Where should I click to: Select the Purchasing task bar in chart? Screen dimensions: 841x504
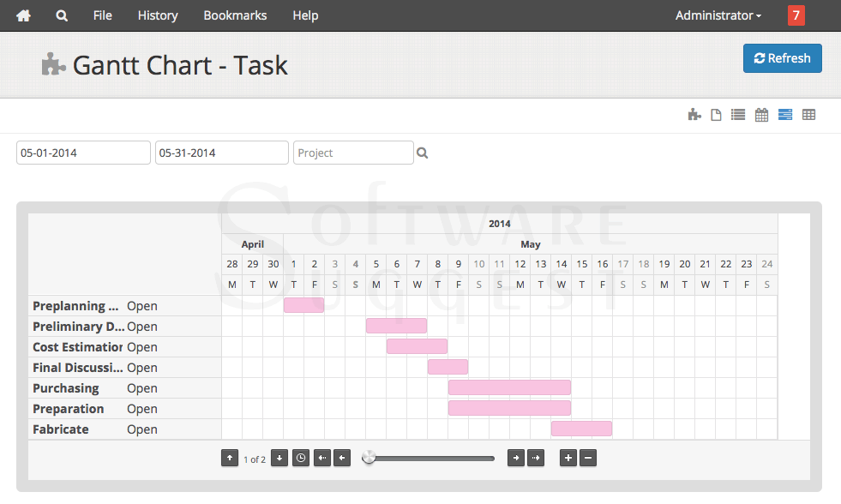tap(509, 387)
